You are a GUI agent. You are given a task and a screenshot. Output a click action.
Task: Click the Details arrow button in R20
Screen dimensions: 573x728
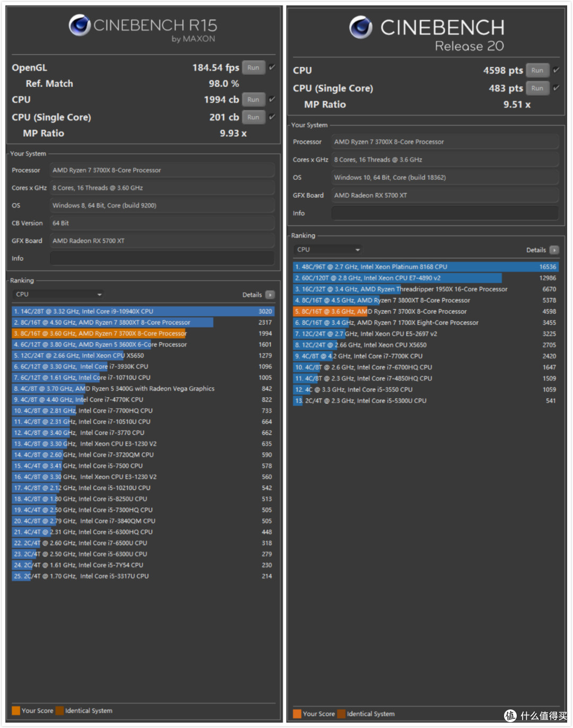point(554,250)
